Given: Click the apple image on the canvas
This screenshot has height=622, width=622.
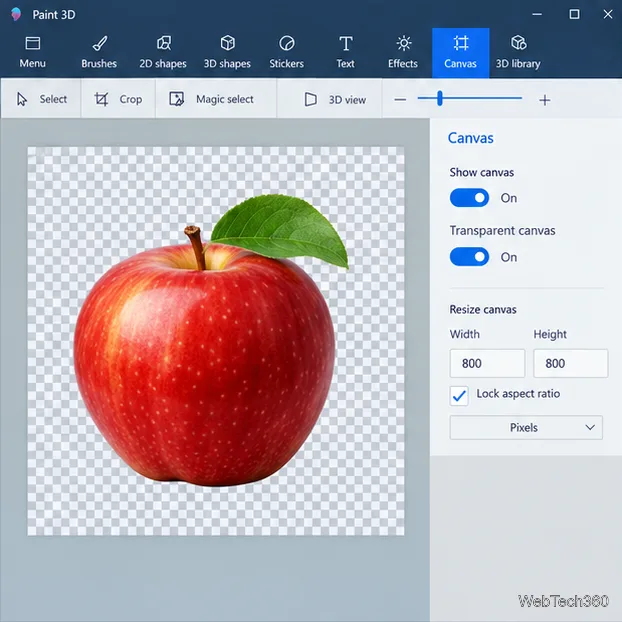Looking at the screenshot, I should pos(210,341).
